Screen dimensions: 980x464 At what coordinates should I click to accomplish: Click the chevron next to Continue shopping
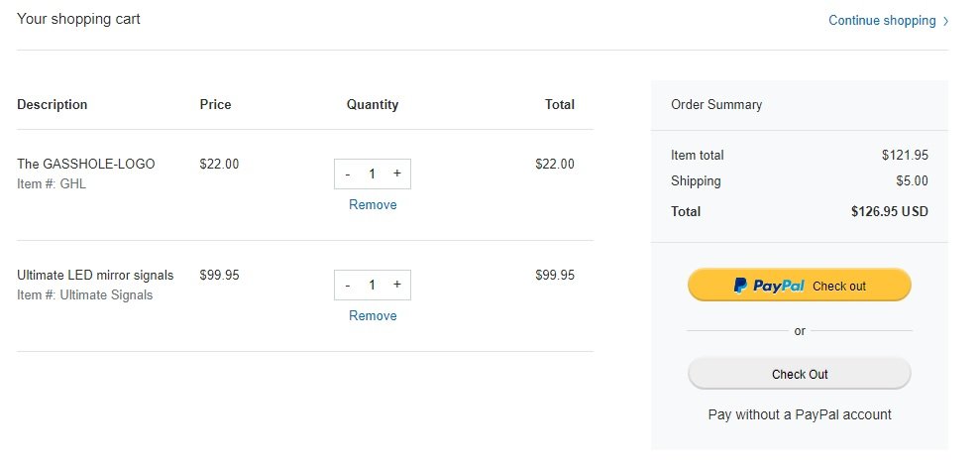(x=945, y=21)
